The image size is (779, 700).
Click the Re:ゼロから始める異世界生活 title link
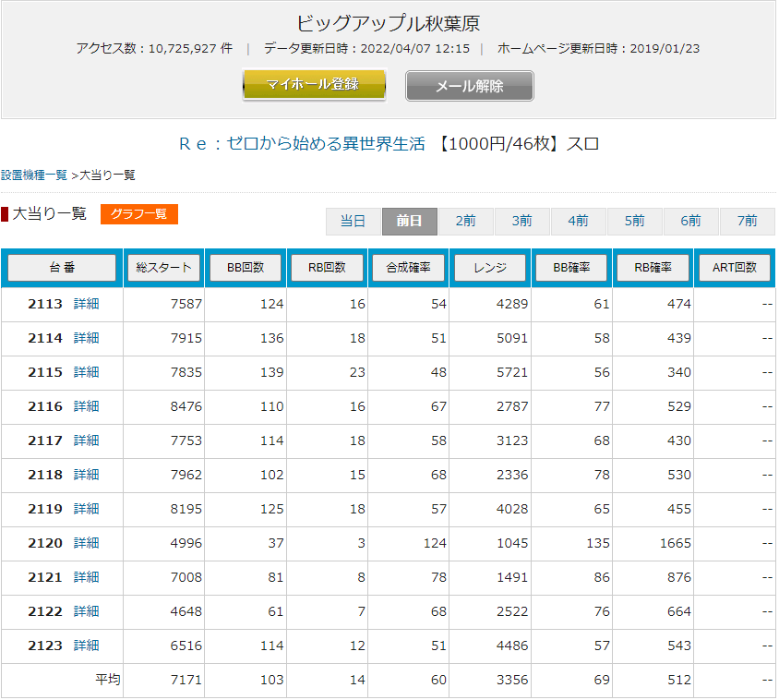point(302,144)
